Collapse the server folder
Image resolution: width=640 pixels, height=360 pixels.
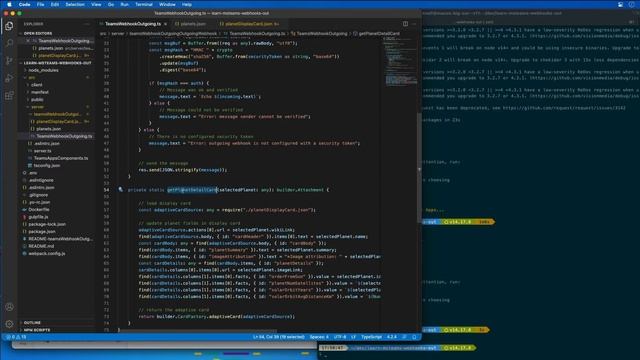38,107
